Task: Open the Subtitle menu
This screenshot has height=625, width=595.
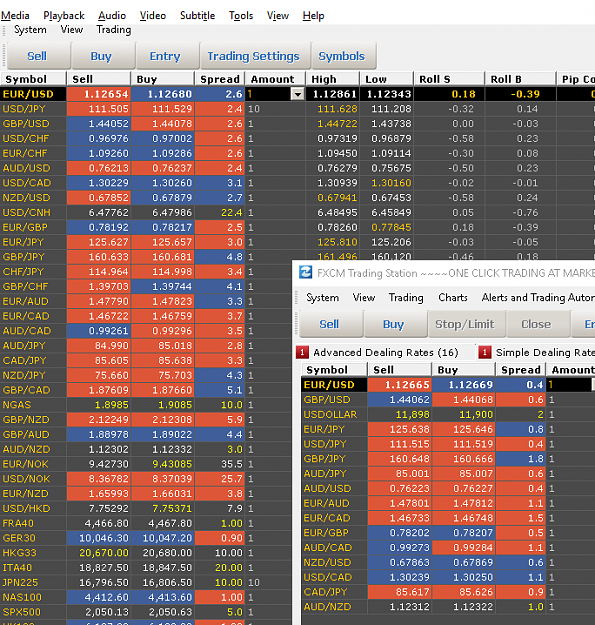Action: pos(197,16)
